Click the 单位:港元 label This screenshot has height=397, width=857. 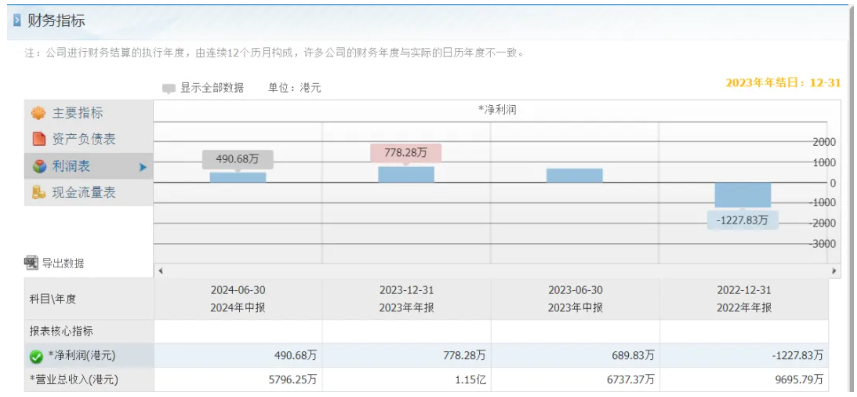tap(294, 88)
